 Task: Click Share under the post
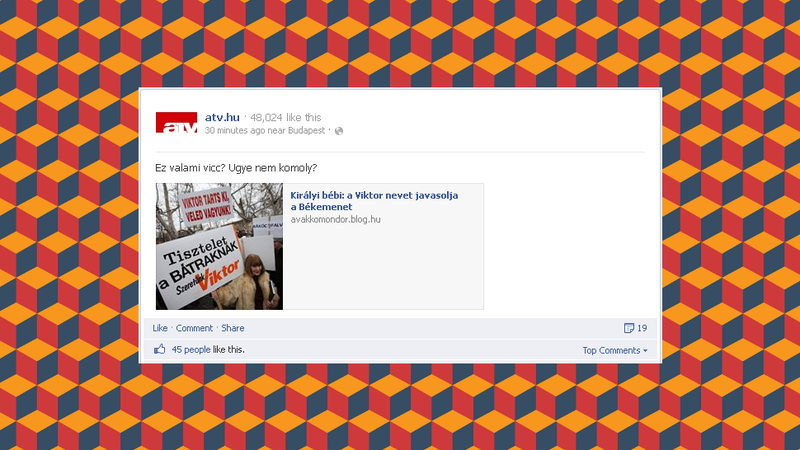tap(233, 328)
